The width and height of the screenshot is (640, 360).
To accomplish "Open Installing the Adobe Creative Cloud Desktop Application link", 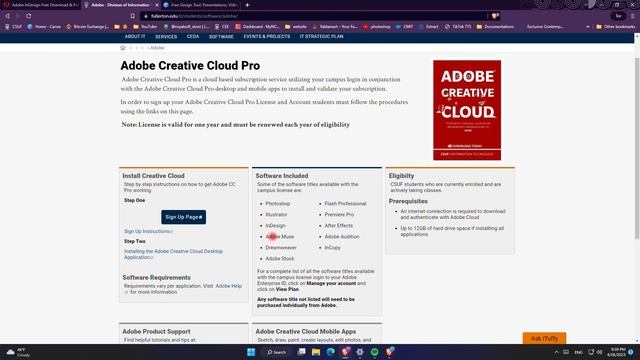I will pyautogui.click(x=173, y=254).
